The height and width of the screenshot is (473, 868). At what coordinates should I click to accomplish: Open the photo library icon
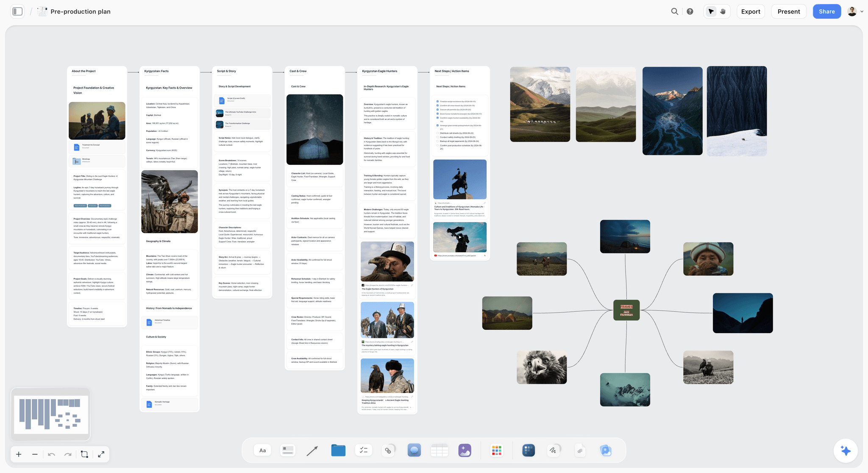[606, 450]
